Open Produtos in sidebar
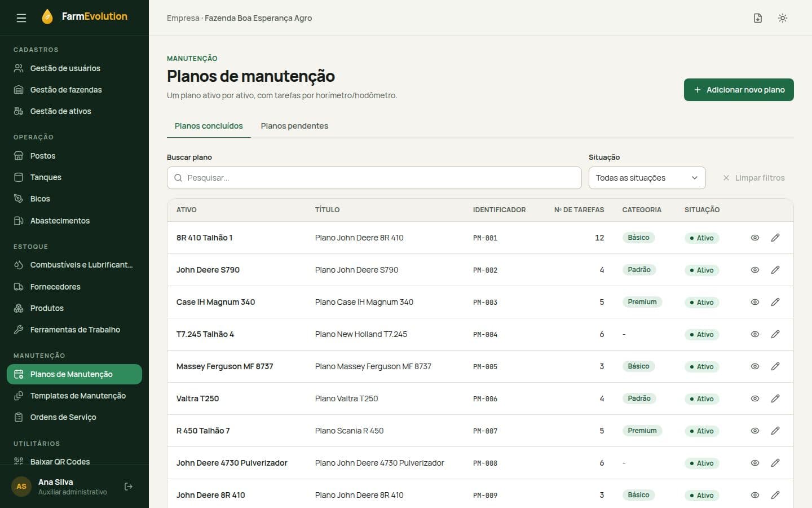The image size is (812, 508). click(74, 308)
